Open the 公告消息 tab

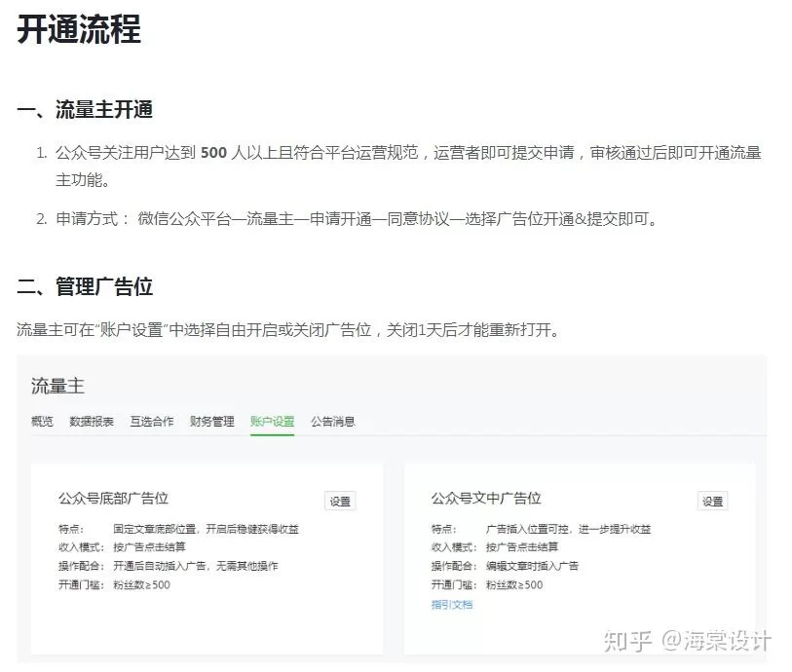click(x=333, y=422)
